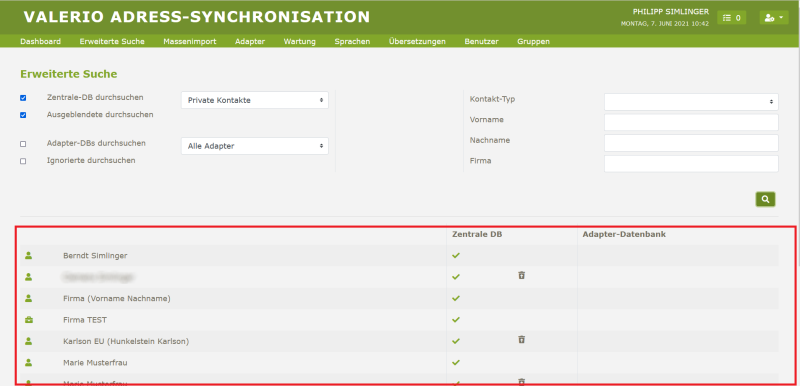Click trash icon in Karlson EU row
800x386 pixels.
(521, 340)
